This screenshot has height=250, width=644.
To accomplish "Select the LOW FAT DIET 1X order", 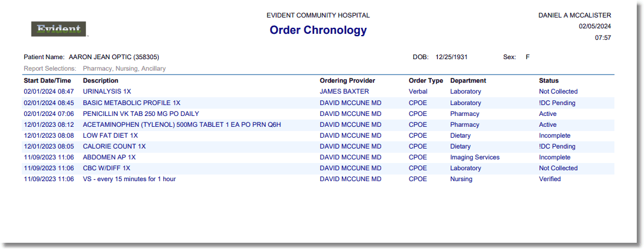I will click(111, 135).
